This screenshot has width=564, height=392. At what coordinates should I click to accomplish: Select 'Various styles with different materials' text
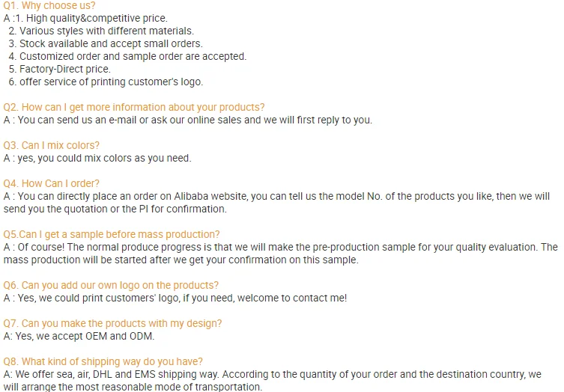point(106,31)
